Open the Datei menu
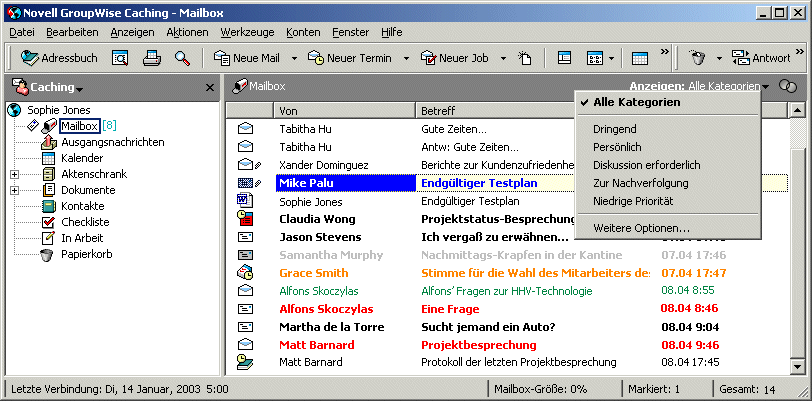Screen dimensions: 812x401 coord(22,32)
